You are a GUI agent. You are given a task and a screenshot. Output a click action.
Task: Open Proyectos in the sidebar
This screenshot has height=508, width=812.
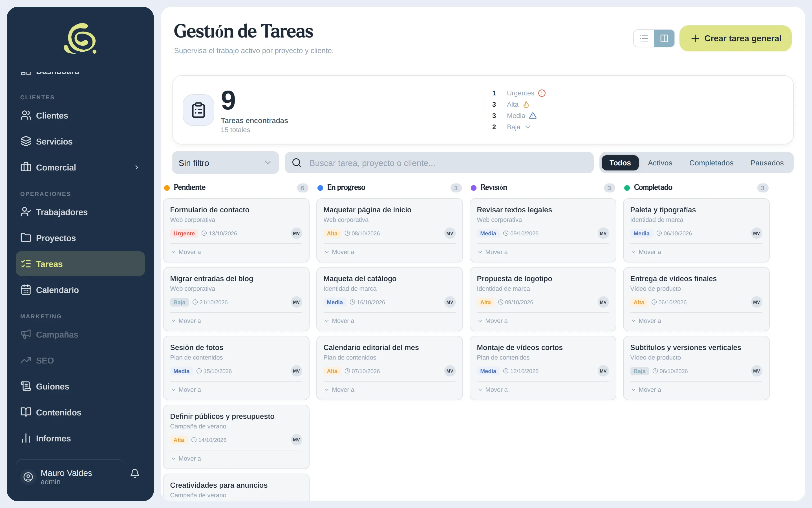pos(80,238)
